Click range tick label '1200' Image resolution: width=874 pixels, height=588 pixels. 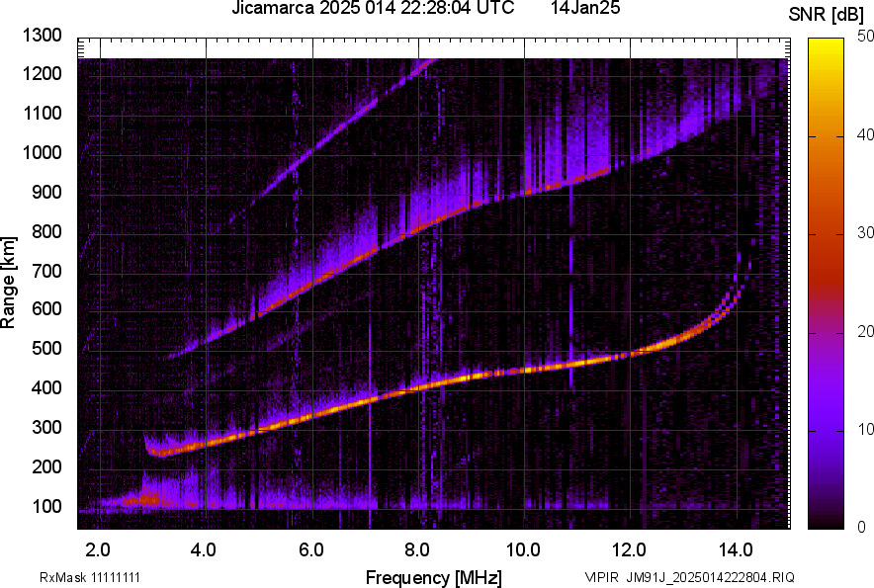[x=42, y=73]
